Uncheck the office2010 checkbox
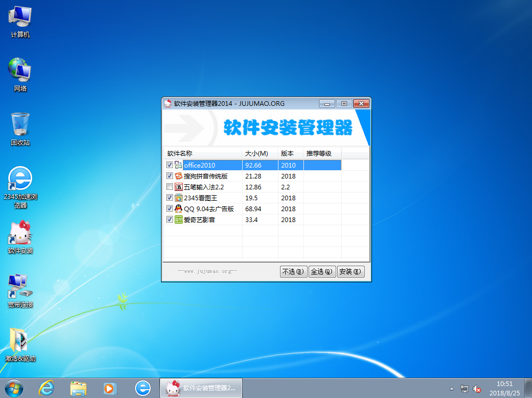Screen dimensions: 532x398 click(x=169, y=165)
